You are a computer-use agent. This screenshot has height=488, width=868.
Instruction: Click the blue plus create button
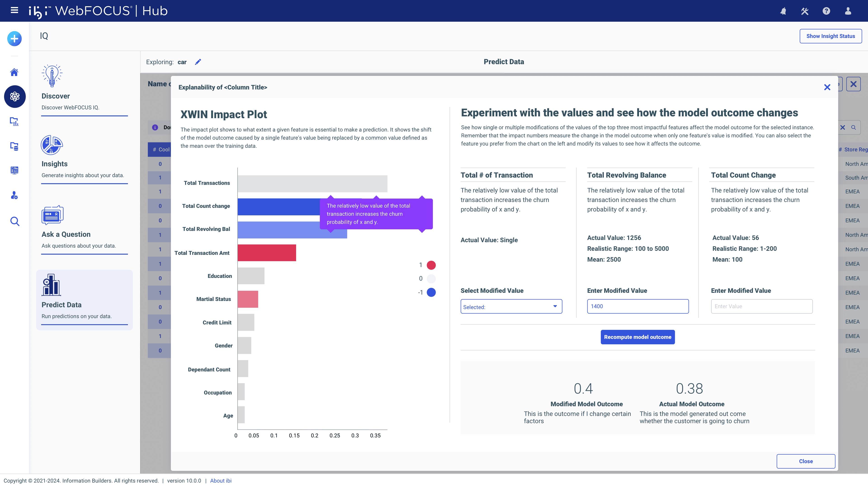pos(14,39)
